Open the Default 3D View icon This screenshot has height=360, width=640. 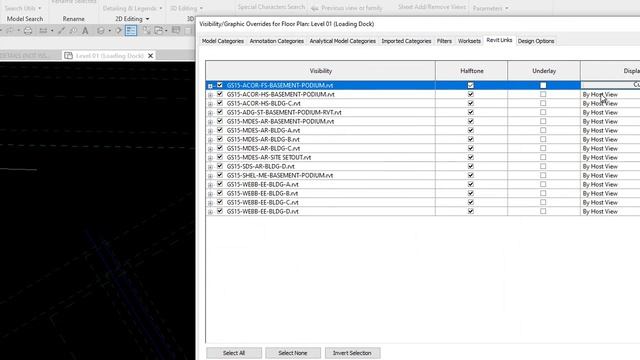pos(100,31)
